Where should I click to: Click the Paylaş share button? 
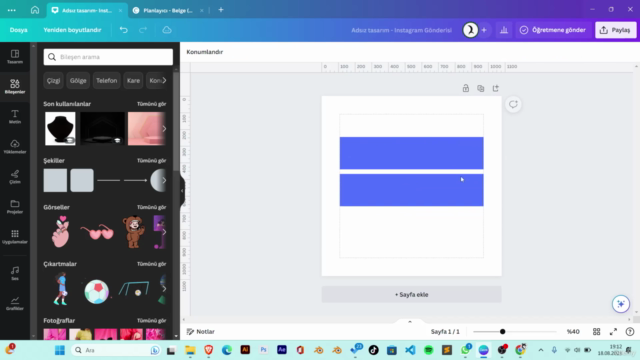click(x=616, y=30)
